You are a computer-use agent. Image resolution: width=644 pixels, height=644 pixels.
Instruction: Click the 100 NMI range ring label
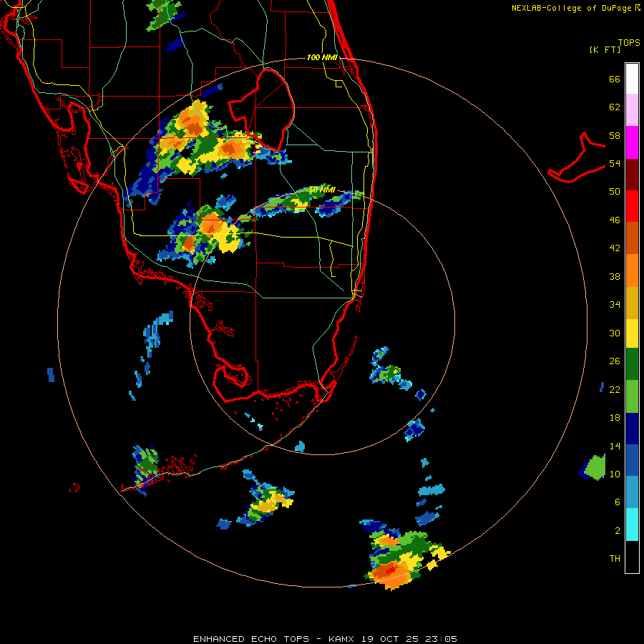point(322,57)
